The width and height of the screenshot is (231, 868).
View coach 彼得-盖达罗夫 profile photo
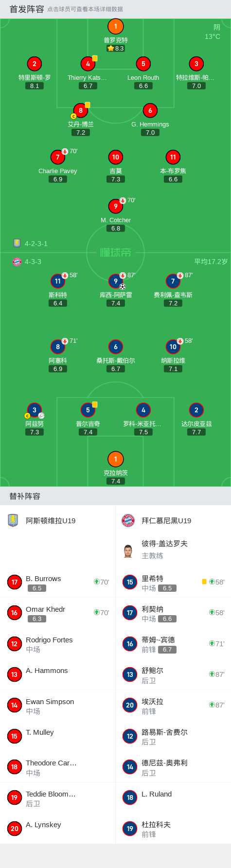[x=128, y=550]
